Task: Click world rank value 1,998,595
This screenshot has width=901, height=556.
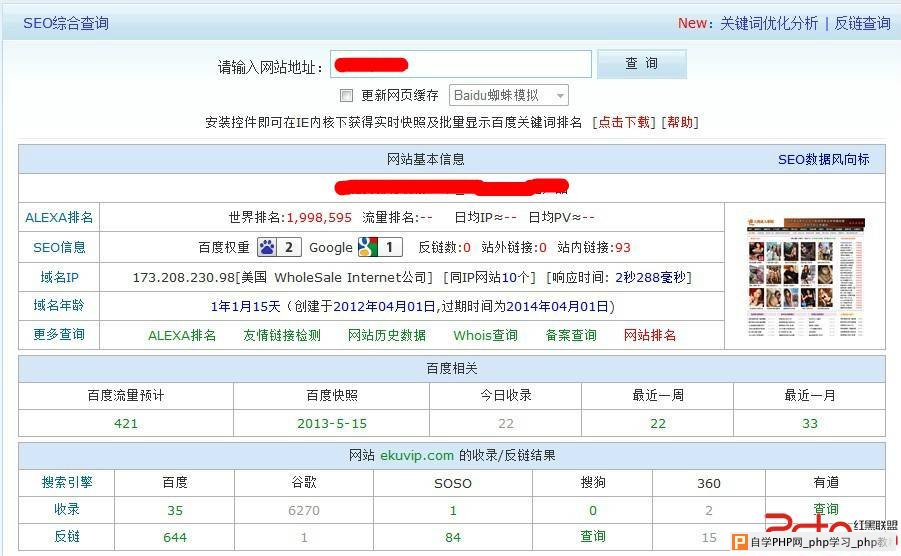Action: pyautogui.click(x=319, y=218)
